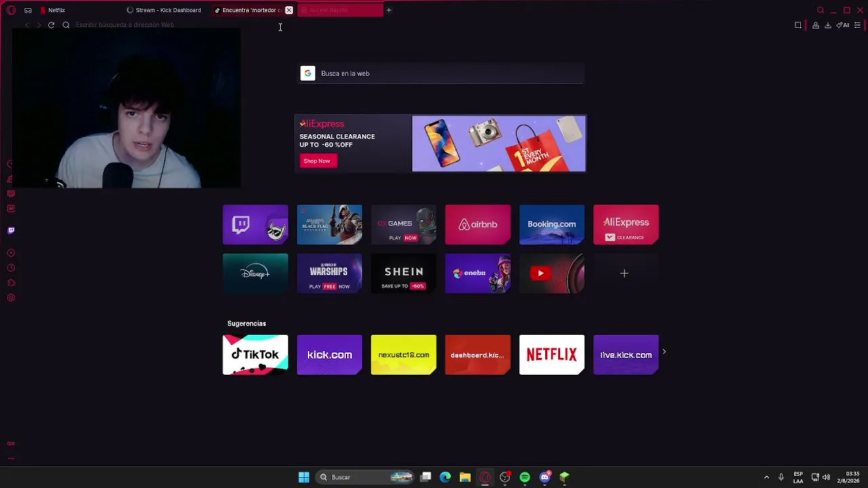Open the TikTok suggestion tile

click(255, 354)
